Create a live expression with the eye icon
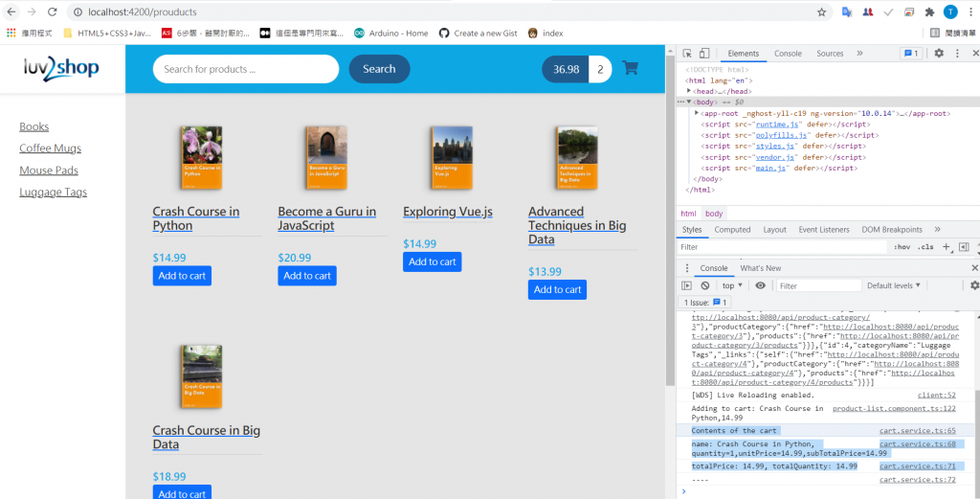Image resolution: width=980 pixels, height=499 pixels. tap(760, 285)
